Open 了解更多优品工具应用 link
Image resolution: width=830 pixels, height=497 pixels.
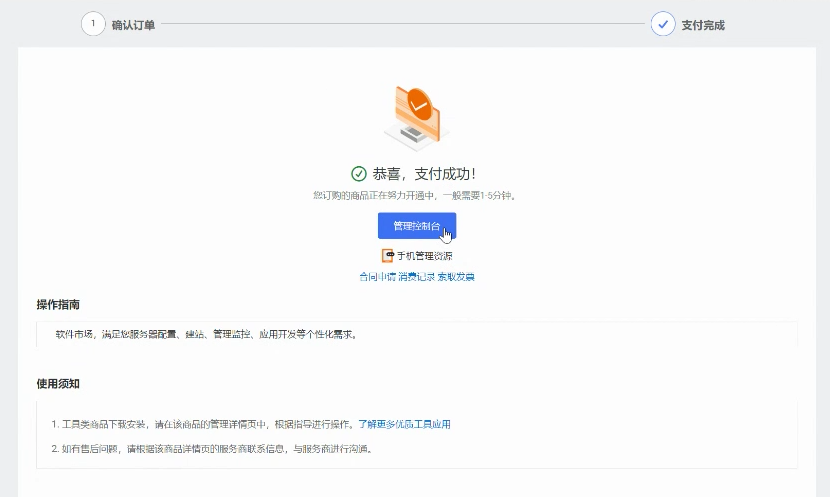click(404, 424)
